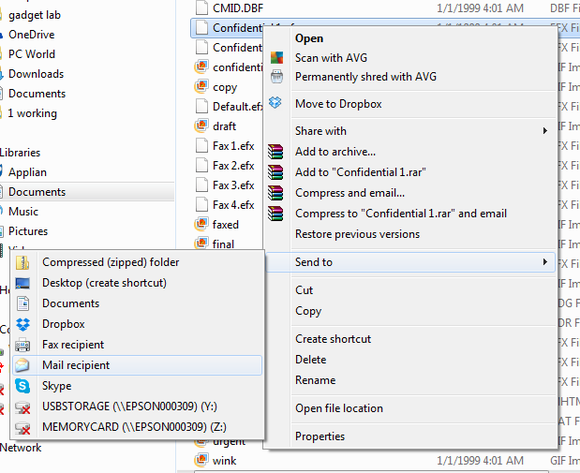The width and height of the screenshot is (580, 473).
Task: Click the Fax recipient printer icon
Action: [23, 345]
